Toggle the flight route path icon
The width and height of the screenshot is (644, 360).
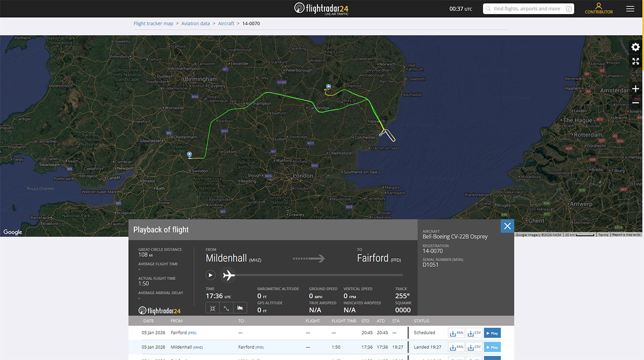[x=226, y=308]
